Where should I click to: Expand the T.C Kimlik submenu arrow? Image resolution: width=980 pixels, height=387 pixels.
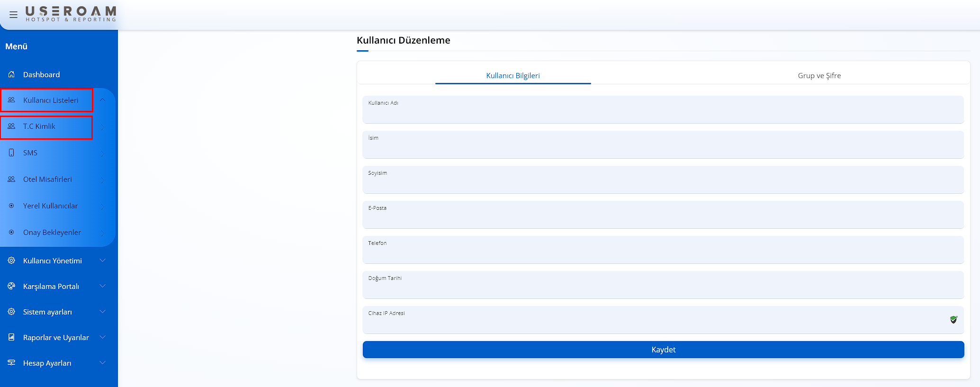(x=102, y=127)
